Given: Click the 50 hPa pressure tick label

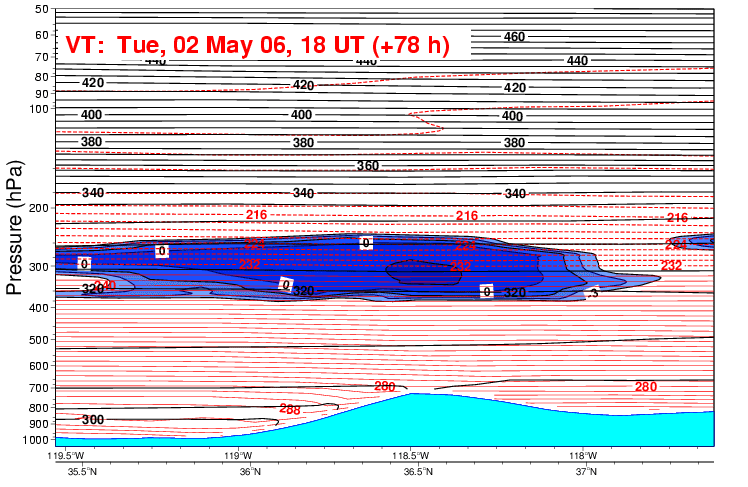Looking at the screenshot, I should 41,9.
